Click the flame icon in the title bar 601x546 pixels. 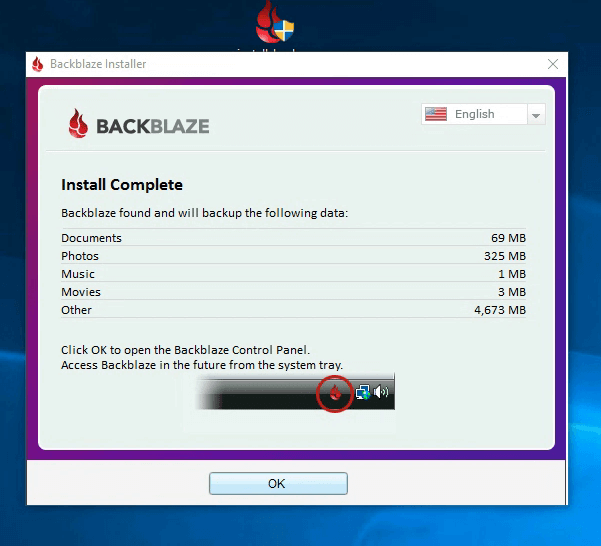tap(38, 64)
